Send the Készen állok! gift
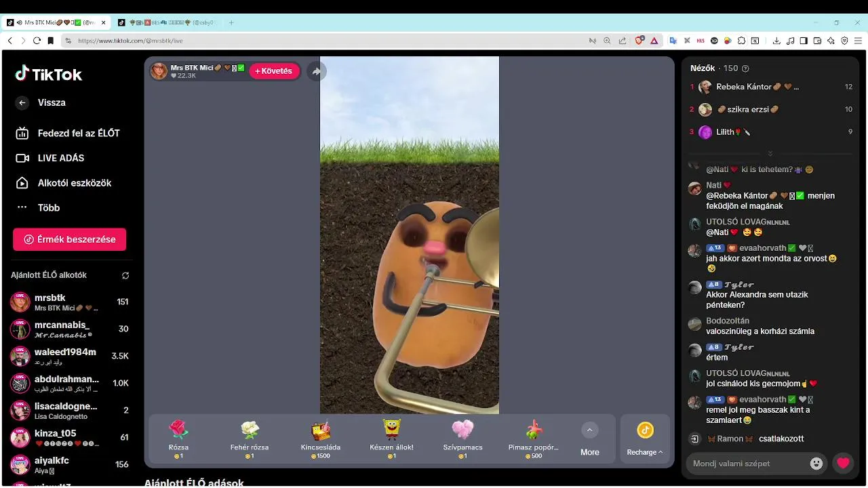Image resolution: width=868 pixels, height=488 pixels. click(x=391, y=439)
